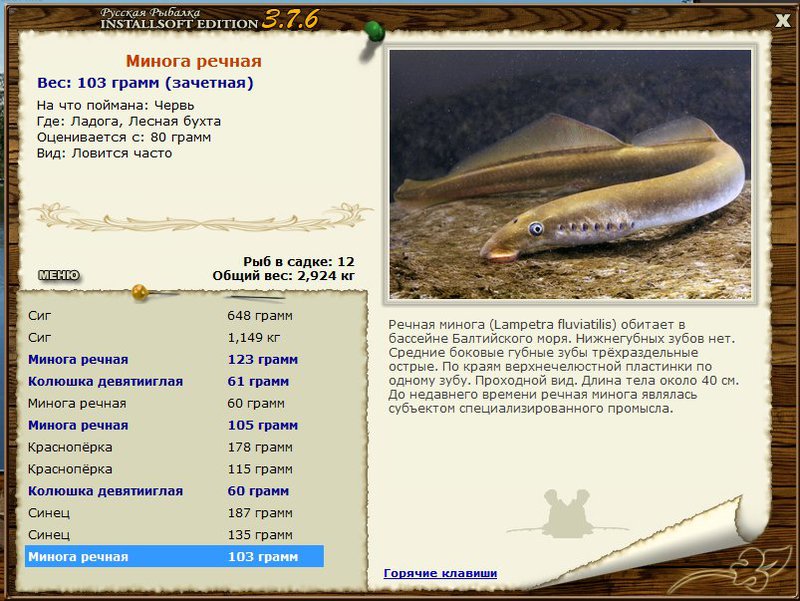Click the Вес: 103 грамм (зачетная) line
This screenshot has height=601, width=800.
pos(145,83)
